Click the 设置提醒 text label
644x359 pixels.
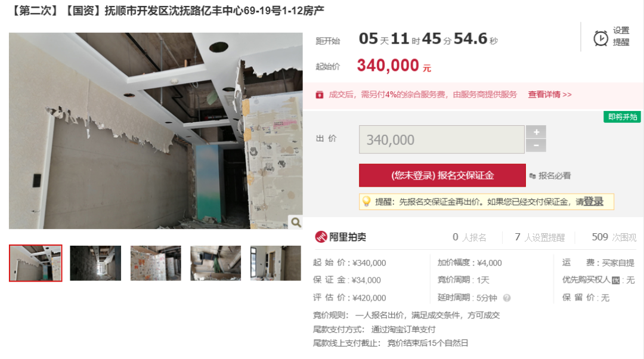(621, 36)
